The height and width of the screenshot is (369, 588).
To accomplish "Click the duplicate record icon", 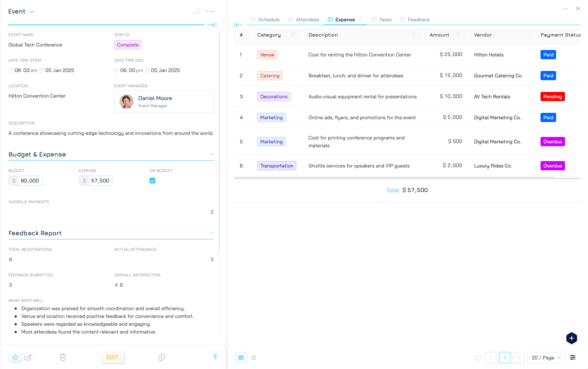I will tap(162, 357).
